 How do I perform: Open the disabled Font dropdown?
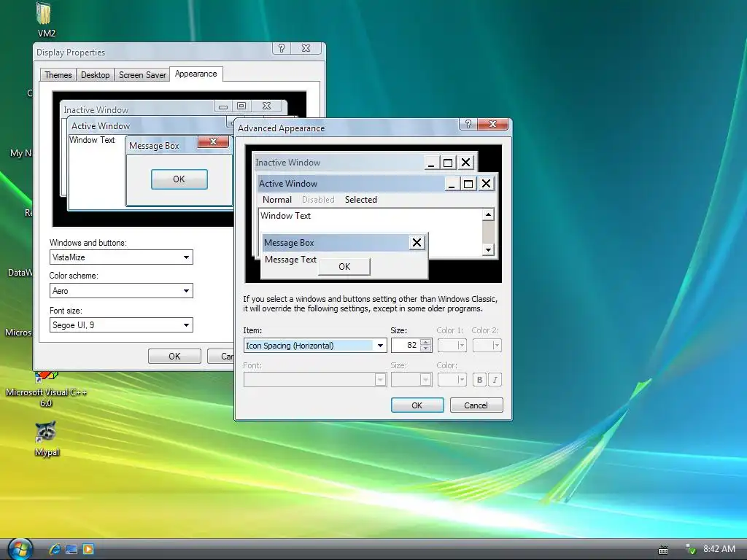point(315,379)
